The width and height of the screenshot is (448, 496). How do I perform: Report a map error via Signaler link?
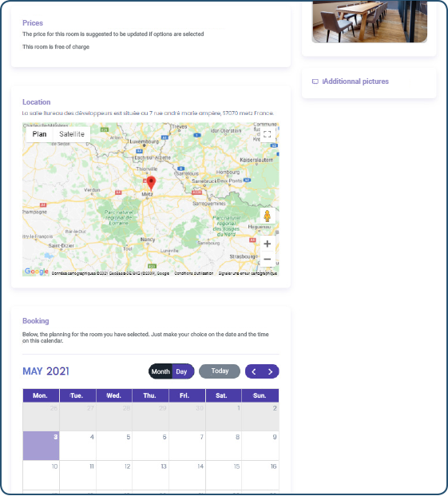(x=248, y=273)
